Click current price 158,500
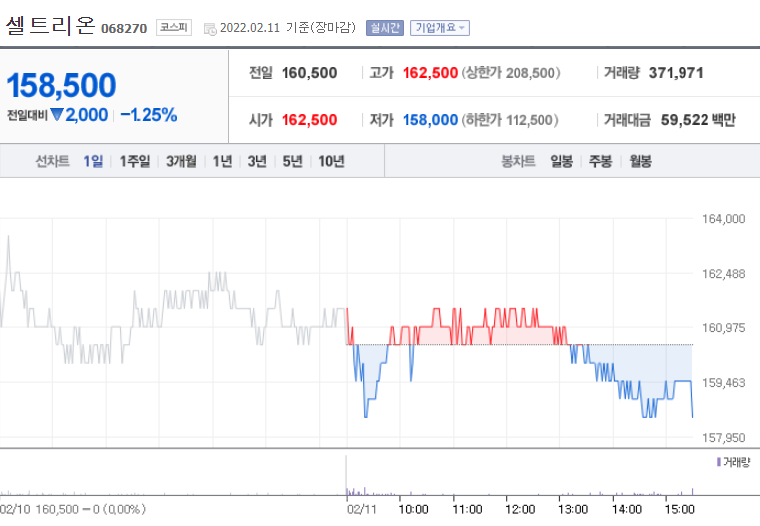This screenshot has width=760, height=526. (x=62, y=85)
